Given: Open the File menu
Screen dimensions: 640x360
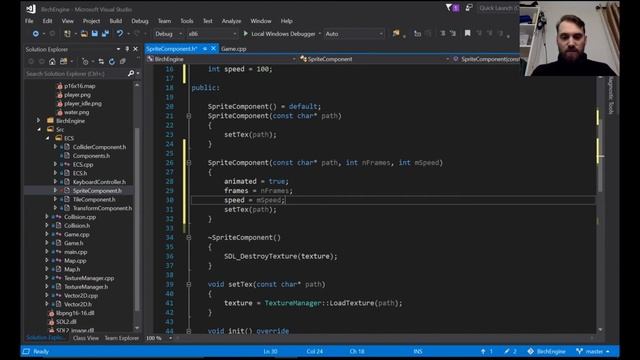Looking at the screenshot, I should (29, 21).
